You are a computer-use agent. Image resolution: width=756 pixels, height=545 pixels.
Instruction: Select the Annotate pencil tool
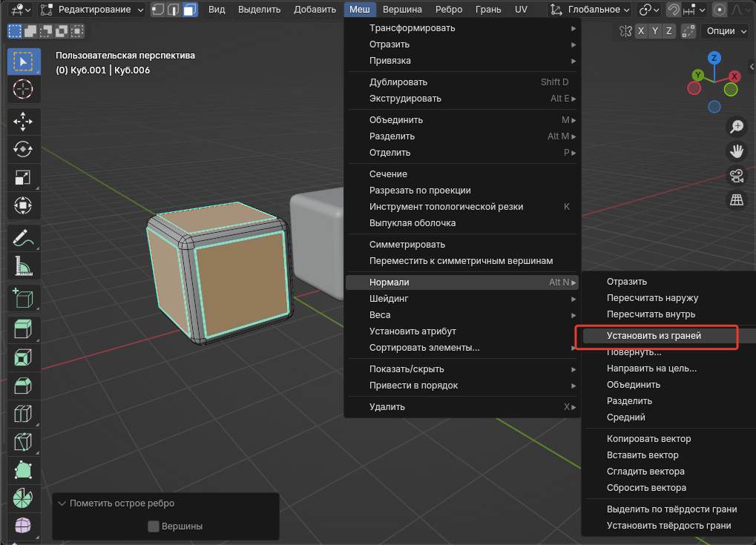[x=23, y=237]
